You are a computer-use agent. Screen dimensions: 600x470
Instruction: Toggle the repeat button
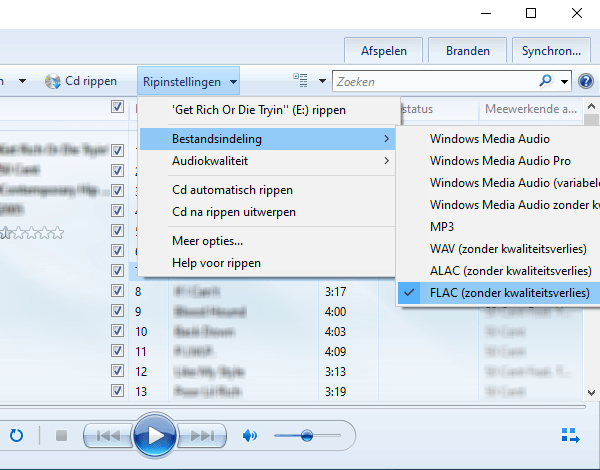coord(16,436)
